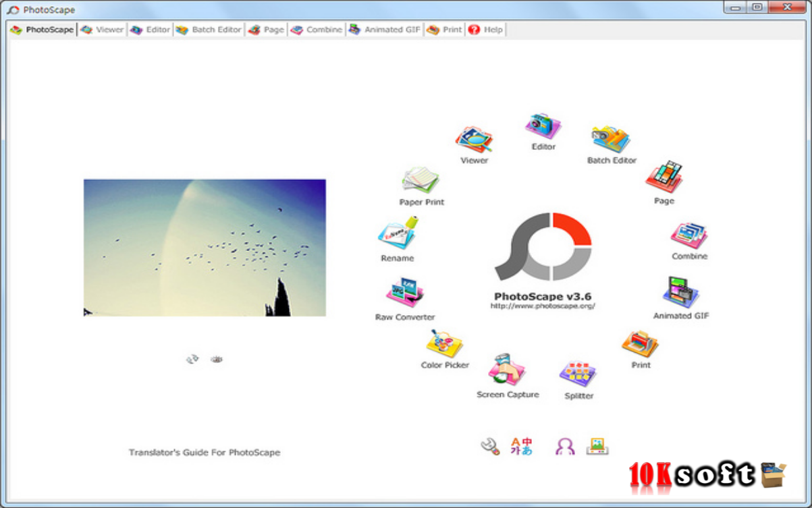Click the PhotoScape title bar icon
The width and height of the screenshot is (812, 508).
(x=13, y=10)
